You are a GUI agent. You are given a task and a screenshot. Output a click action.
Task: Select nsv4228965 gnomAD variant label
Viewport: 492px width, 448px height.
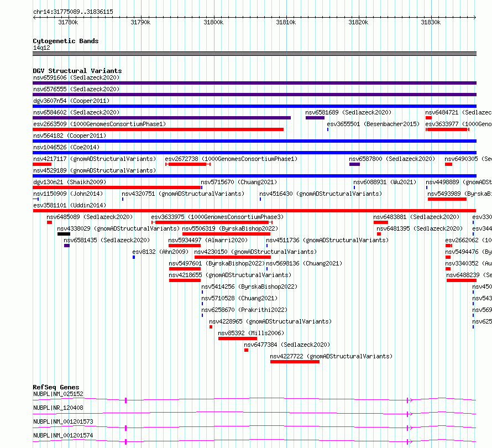click(270, 321)
